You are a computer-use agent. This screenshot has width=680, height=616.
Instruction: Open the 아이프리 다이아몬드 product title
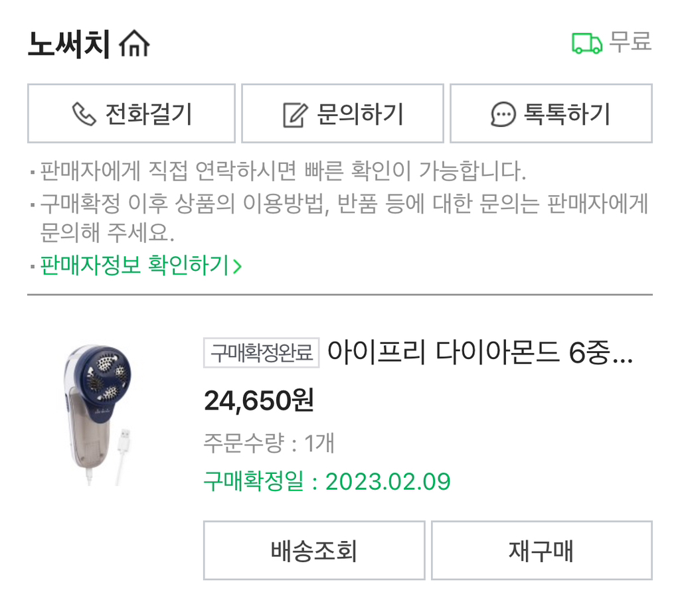point(480,353)
